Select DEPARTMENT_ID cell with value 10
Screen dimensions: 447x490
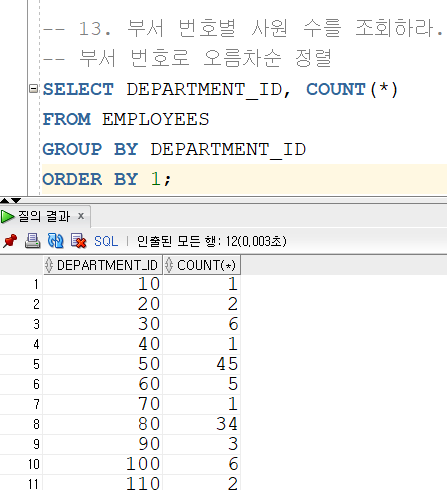pyautogui.click(x=103, y=284)
